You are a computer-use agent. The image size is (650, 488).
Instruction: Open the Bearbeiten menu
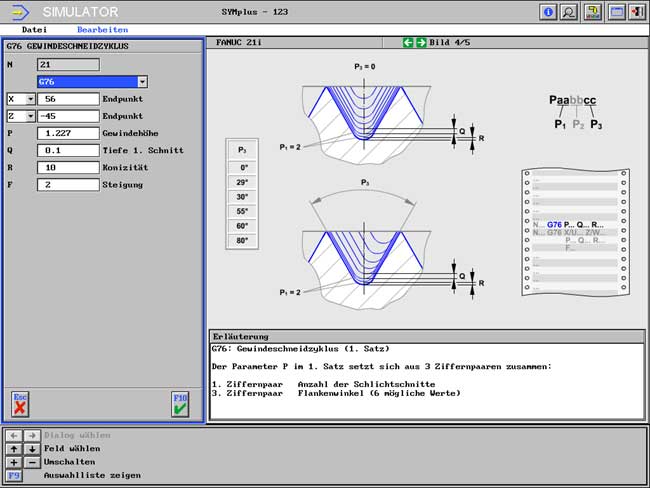pyautogui.click(x=102, y=30)
